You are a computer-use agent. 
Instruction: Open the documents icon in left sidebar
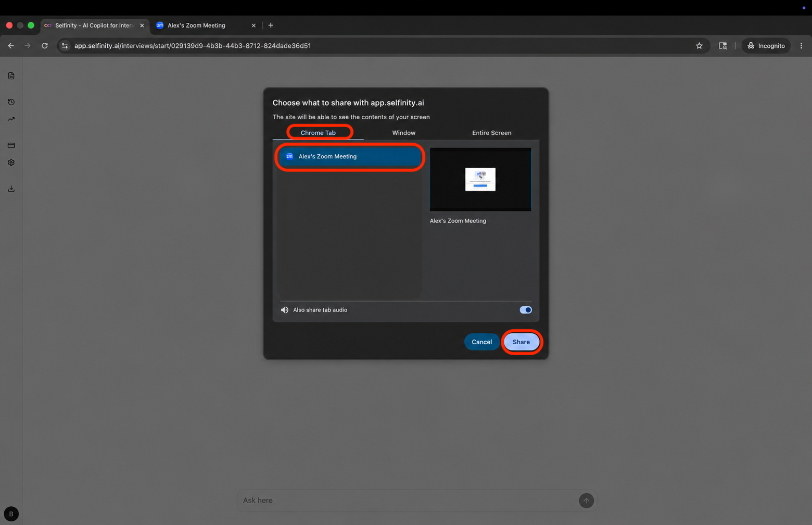coord(11,76)
